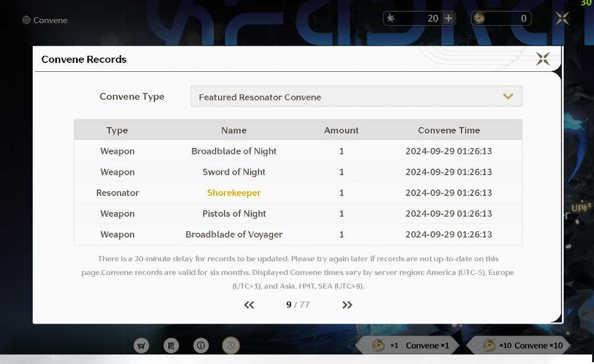Image resolution: width=594 pixels, height=364 pixels.
Task: Click the amount in Pistols of Night row
Action: (342, 214)
